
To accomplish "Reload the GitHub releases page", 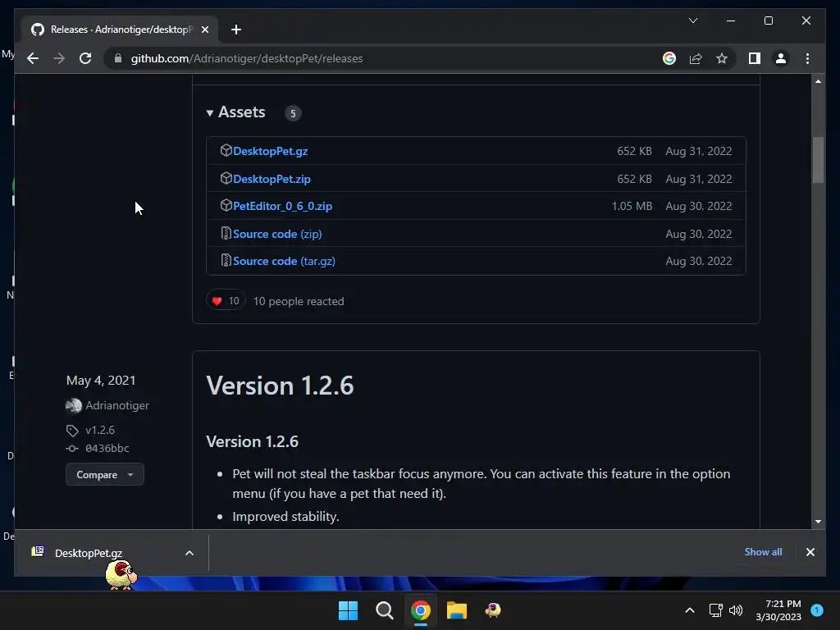I will [x=85, y=58].
